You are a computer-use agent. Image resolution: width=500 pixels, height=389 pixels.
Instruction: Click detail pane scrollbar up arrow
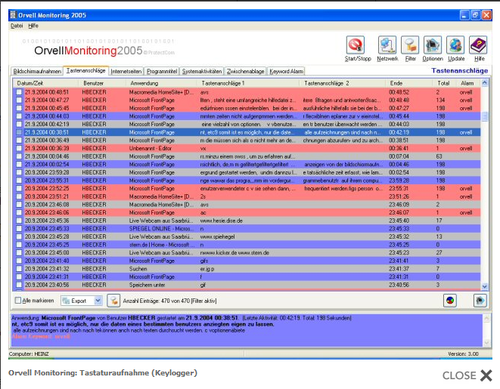486,319
